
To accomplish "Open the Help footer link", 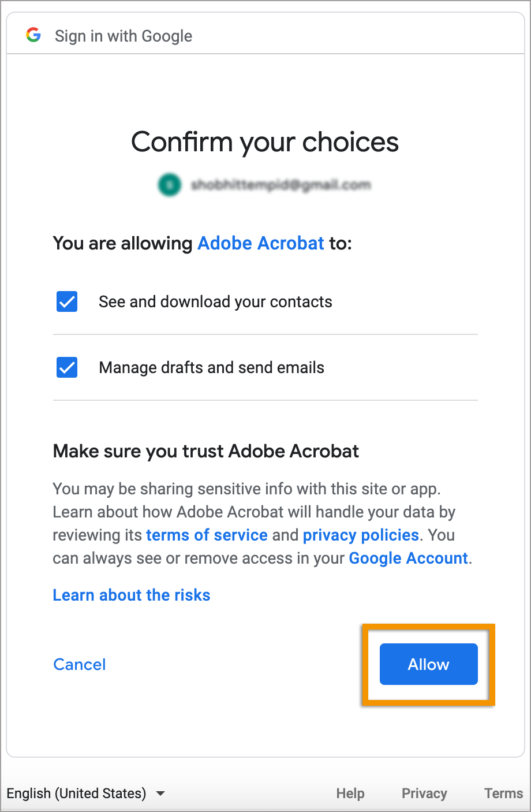I will [350, 794].
